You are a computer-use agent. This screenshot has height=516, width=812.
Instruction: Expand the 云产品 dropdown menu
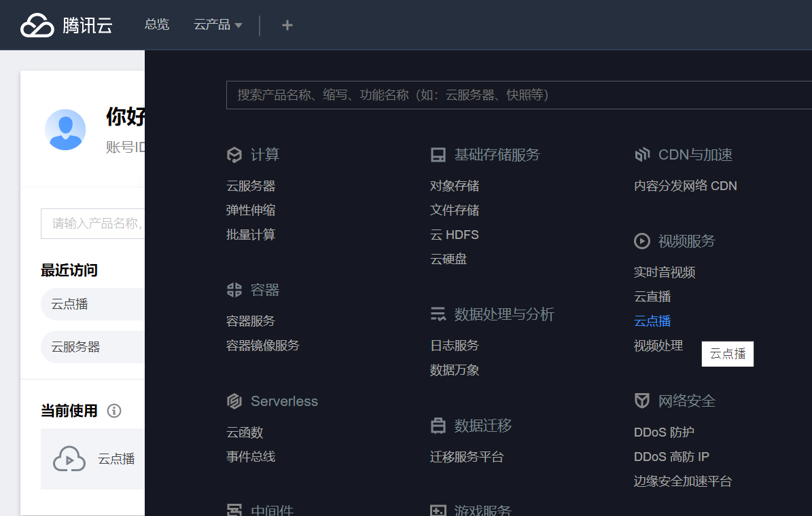[217, 25]
